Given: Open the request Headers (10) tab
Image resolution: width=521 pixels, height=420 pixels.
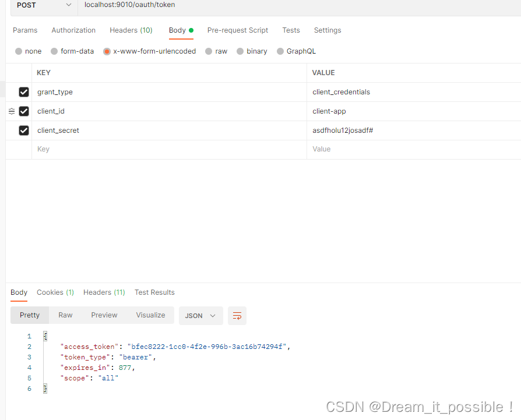Looking at the screenshot, I should [x=131, y=30].
